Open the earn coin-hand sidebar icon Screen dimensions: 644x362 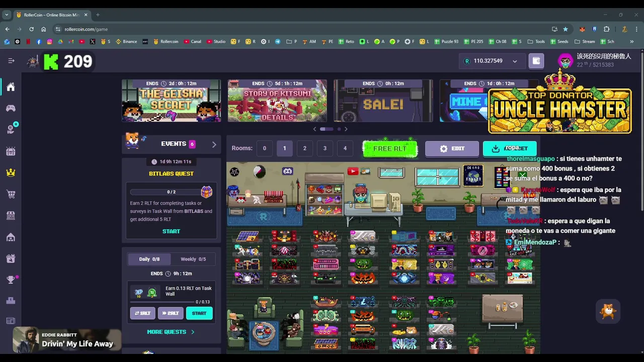[11, 129]
